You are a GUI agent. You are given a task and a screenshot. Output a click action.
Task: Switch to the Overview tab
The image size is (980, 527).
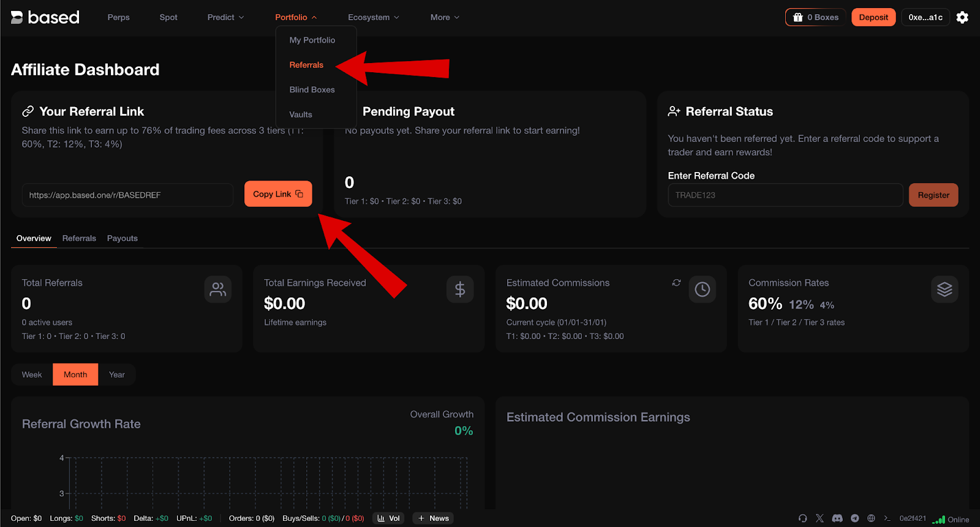point(34,238)
